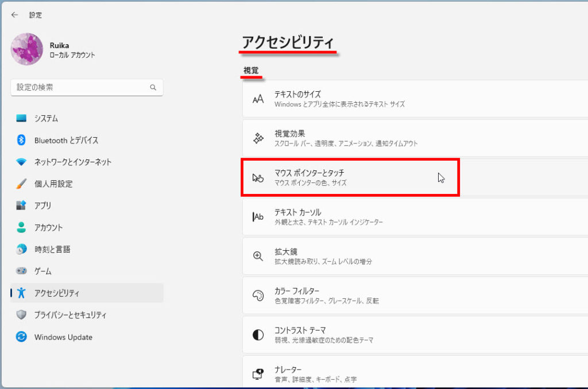Click the プライバシーとセキュリティ shield icon
Screen dimensions: 588x389
[x=21, y=315]
